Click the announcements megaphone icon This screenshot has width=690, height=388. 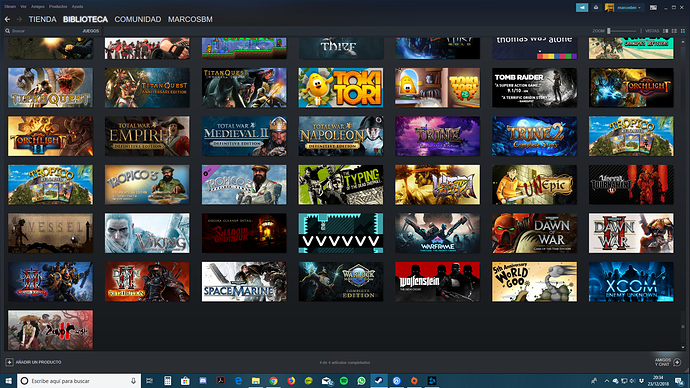point(582,7)
